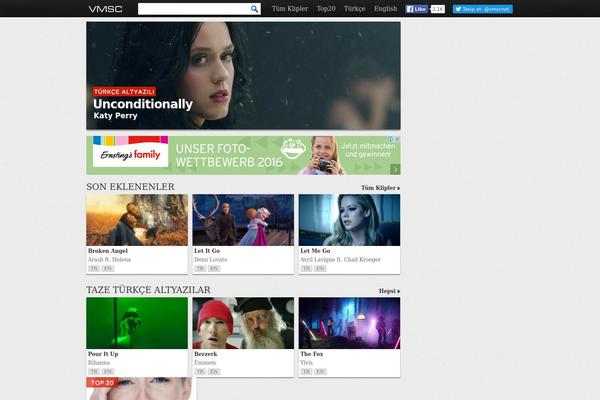The width and height of the screenshot is (600, 400).
Task: Select EN subtitle tag for The Fox
Action: click(320, 372)
